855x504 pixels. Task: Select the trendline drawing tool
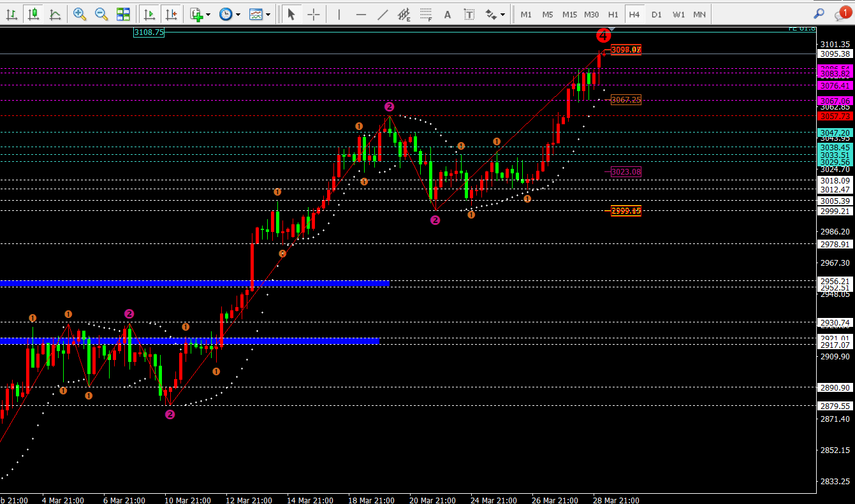pos(383,14)
